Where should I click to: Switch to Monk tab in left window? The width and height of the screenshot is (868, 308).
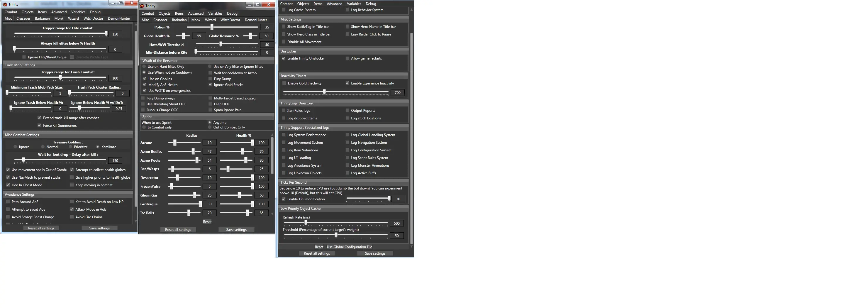[59, 18]
